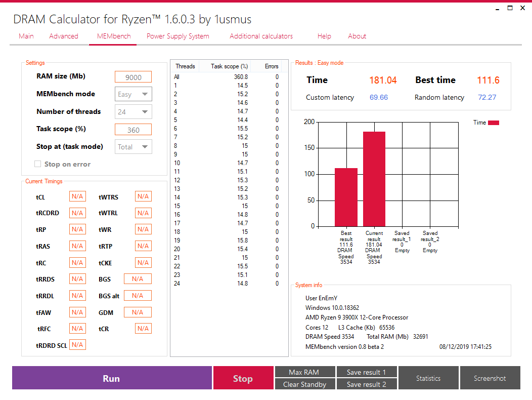This screenshot has height=400, width=532.
Task: Click the tWR timing field
Action: tap(143, 229)
